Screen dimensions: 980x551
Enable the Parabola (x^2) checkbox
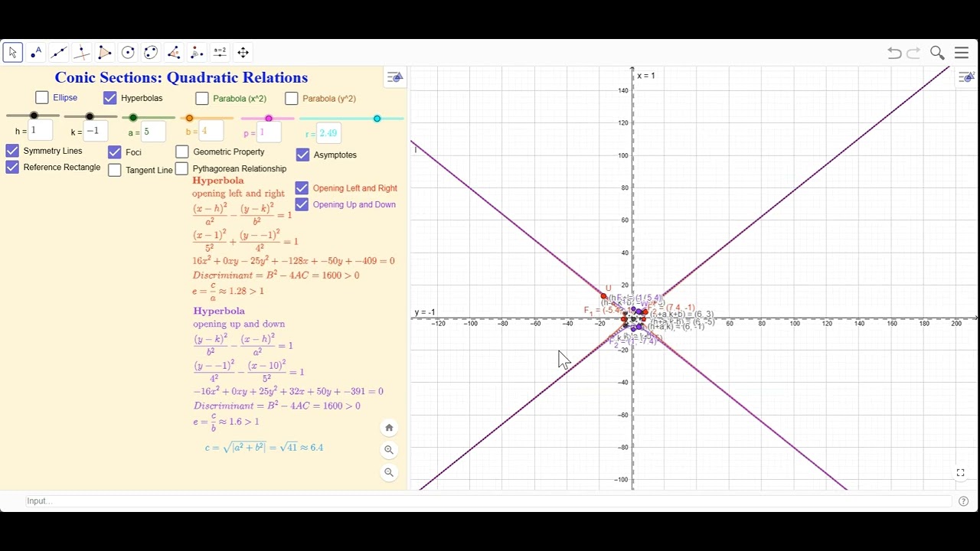pyautogui.click(x=202, y=98)
